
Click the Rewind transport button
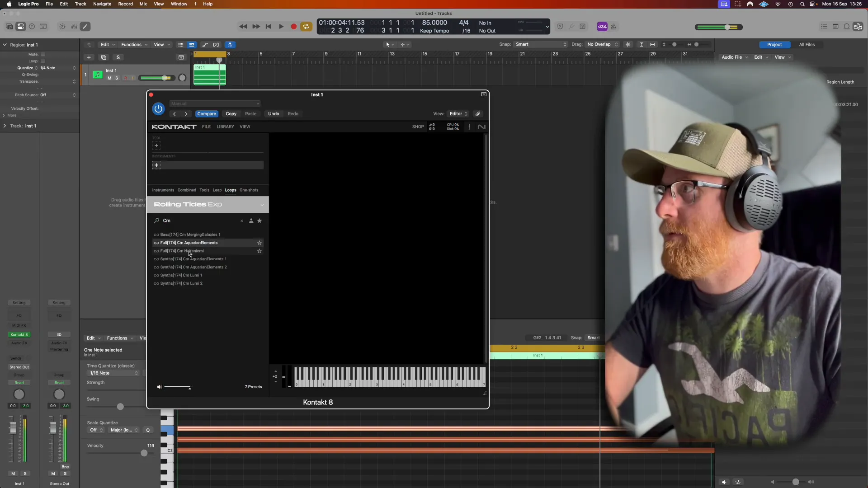click(243, 27)
